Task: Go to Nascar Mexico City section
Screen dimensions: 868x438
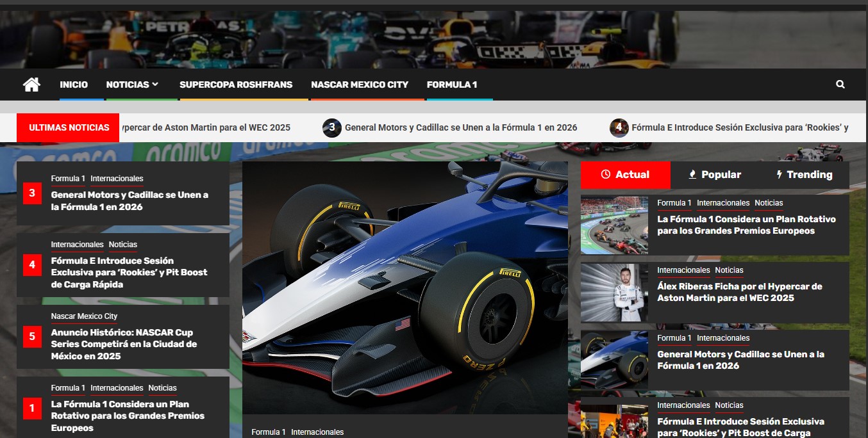Action: pos(359,85)
